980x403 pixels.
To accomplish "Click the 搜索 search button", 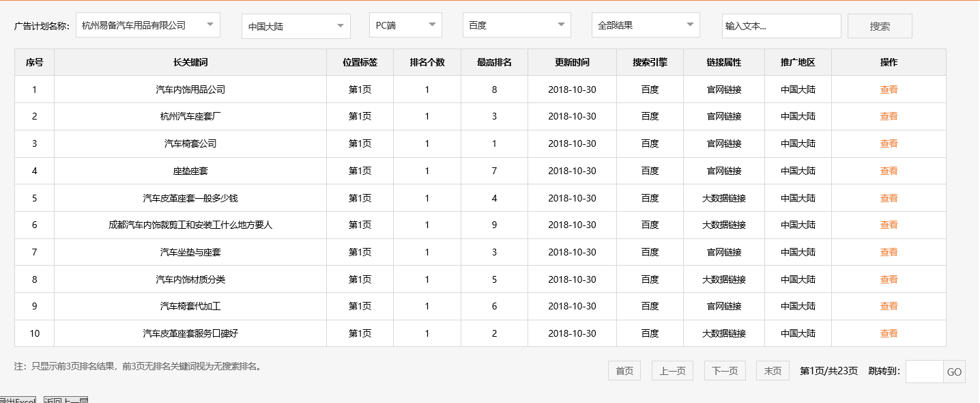I will [880, 25].
